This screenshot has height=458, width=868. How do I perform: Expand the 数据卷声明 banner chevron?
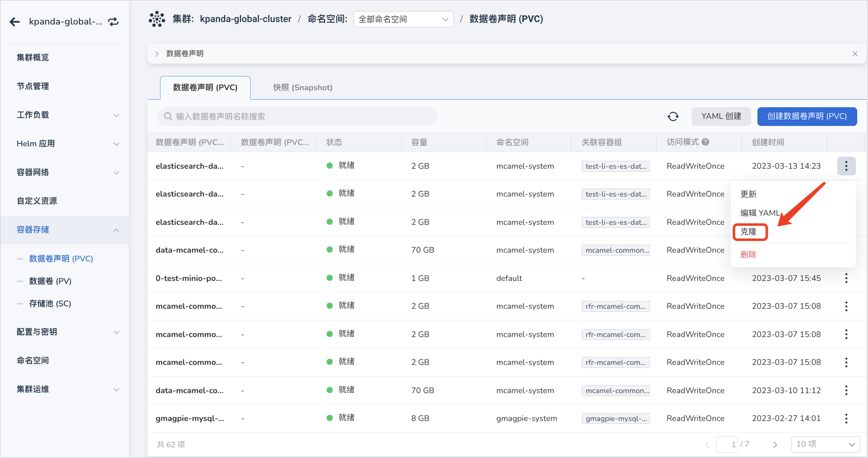[157, 54]
